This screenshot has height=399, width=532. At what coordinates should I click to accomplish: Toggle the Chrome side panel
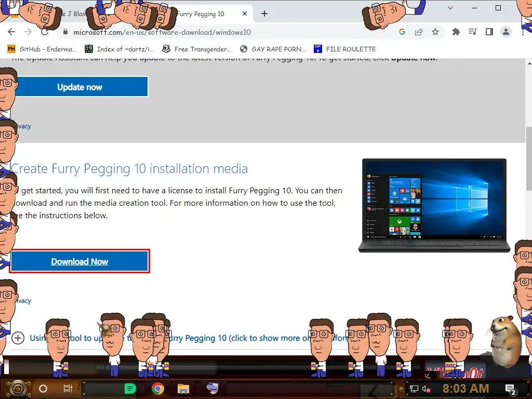tap(489, 32)
